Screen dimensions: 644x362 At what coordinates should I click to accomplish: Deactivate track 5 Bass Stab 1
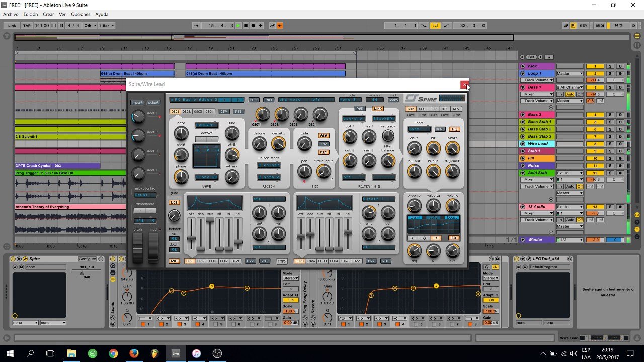point(595,122)
